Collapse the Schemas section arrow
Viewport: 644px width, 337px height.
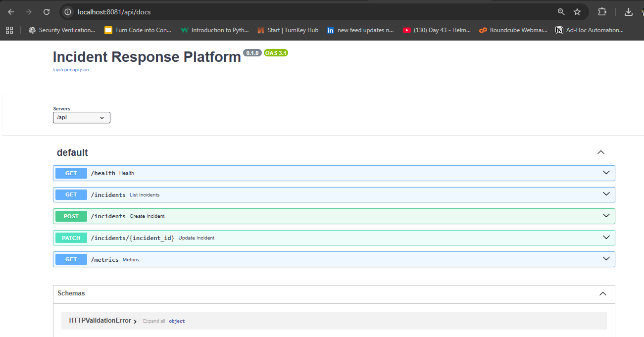603,293
